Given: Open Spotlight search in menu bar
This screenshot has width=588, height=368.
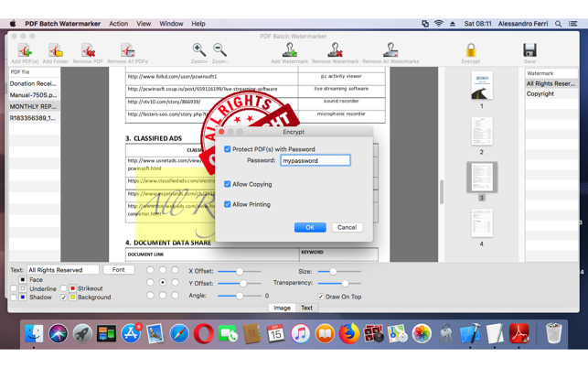Looking at the screenshot, I should [559, 24].
